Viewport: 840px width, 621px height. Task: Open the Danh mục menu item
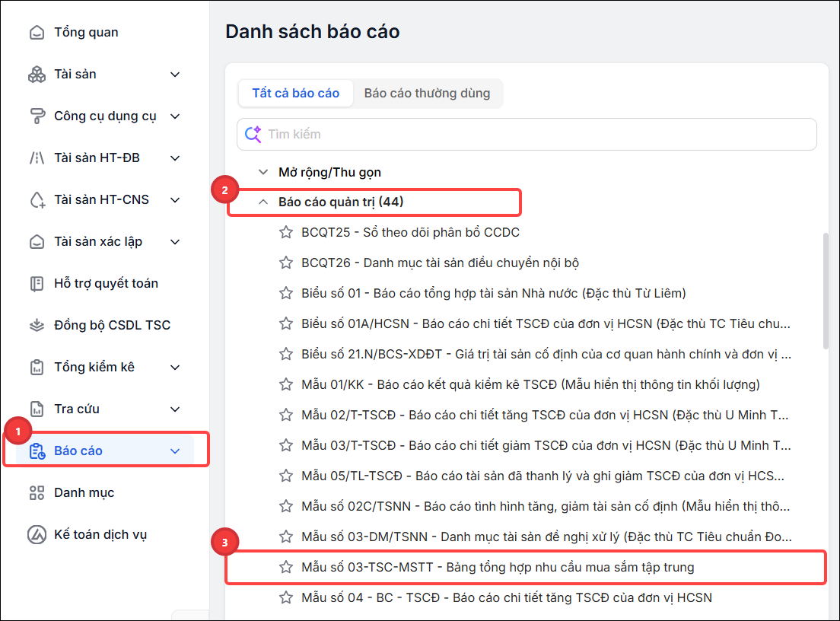point(84,493)
